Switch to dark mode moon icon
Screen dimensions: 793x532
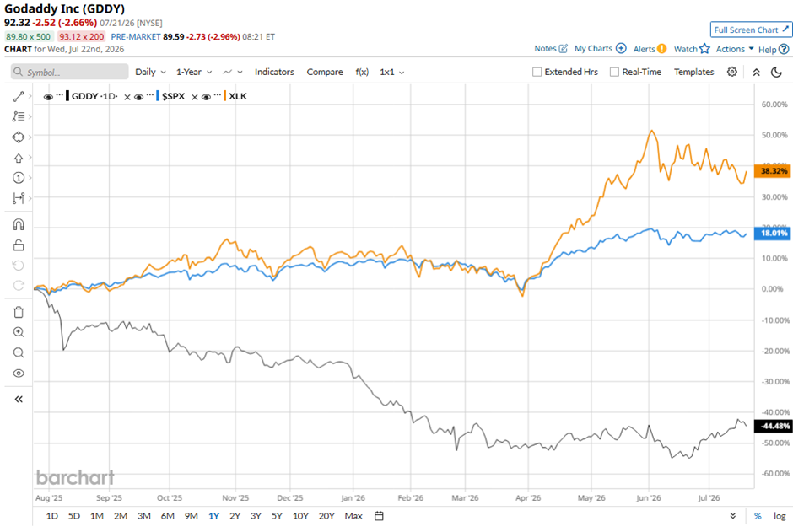point(776,73)
